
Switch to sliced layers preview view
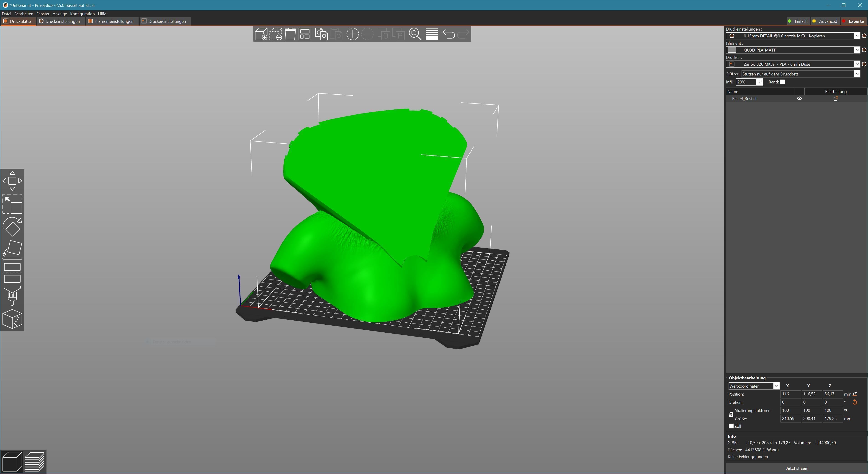tap(35, 461)
